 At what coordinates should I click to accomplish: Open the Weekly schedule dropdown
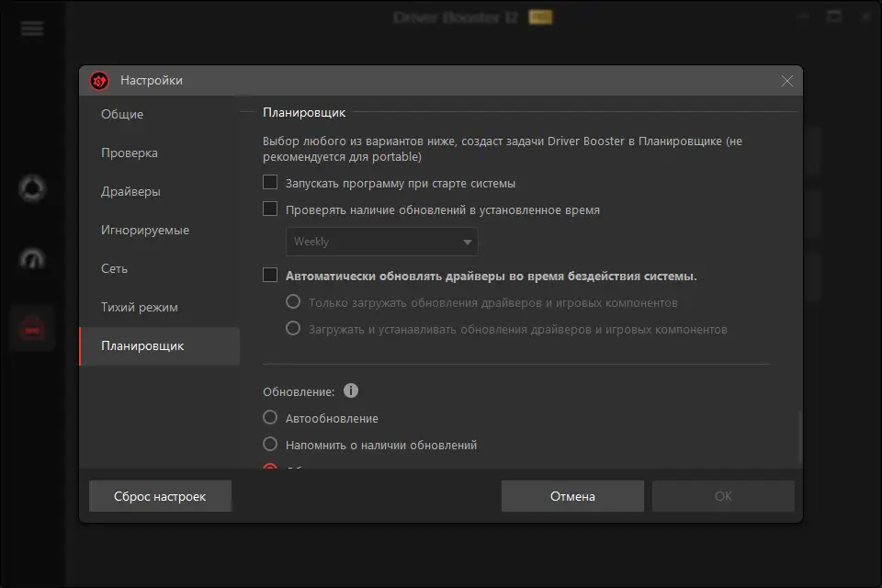point(381,242)
